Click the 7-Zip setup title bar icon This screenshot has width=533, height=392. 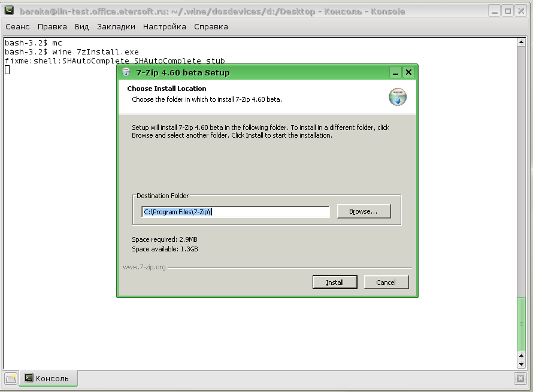(126, 72)
